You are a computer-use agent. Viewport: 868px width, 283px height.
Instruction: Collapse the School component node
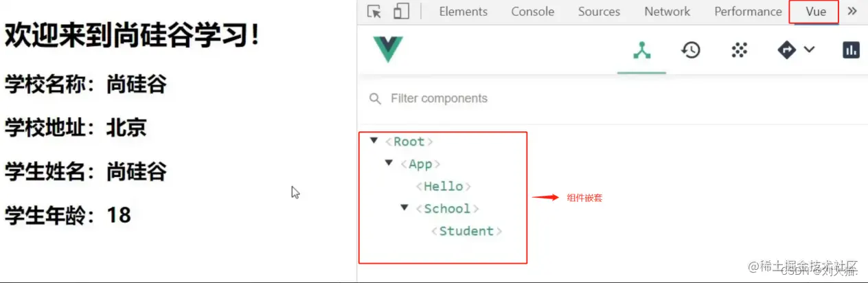coord(404,207)
